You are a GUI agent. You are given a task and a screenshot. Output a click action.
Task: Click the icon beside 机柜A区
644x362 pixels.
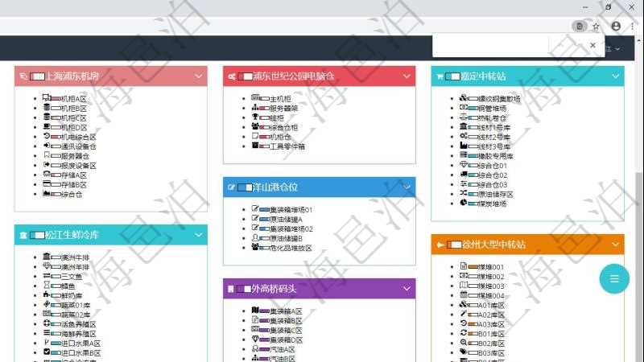[47, 98]
